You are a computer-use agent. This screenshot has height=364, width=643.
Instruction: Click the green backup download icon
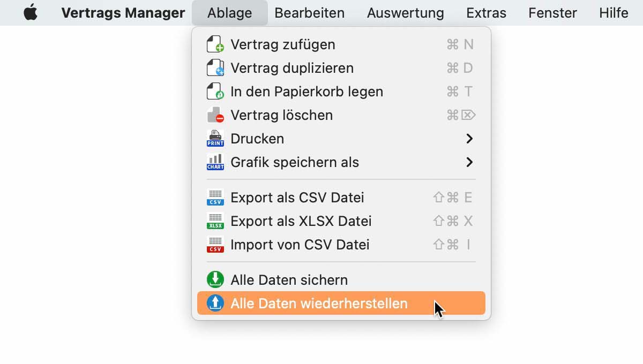click(215, 280)
